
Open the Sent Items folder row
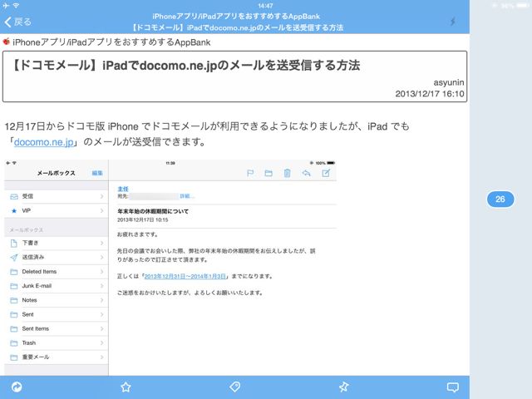(57, 328)
